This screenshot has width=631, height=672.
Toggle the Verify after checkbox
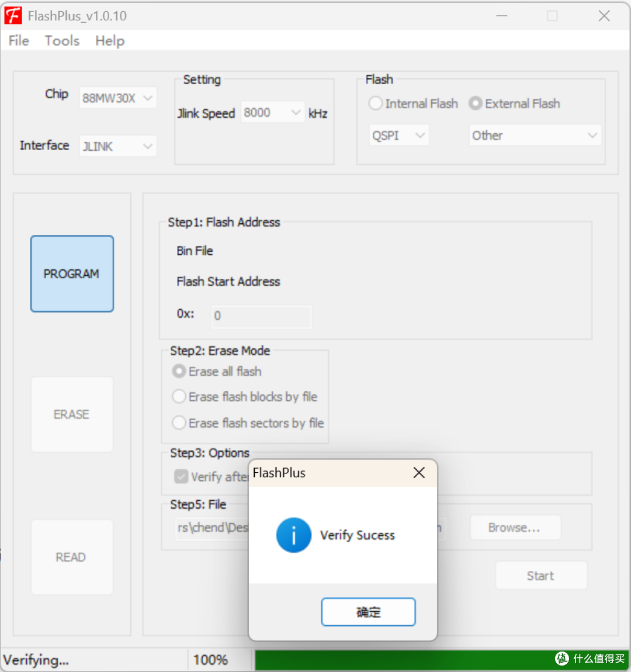[x=181, y=477]
